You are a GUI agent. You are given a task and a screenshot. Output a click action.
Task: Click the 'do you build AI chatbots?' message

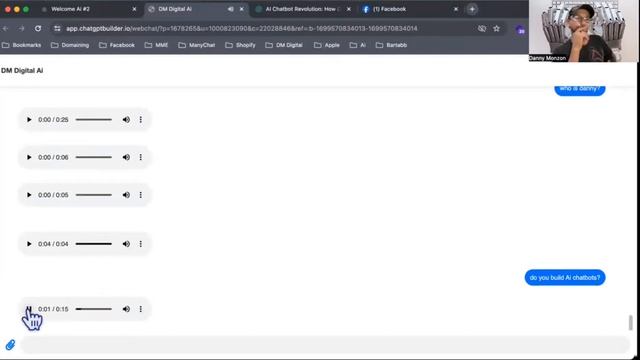coord(565,278)
